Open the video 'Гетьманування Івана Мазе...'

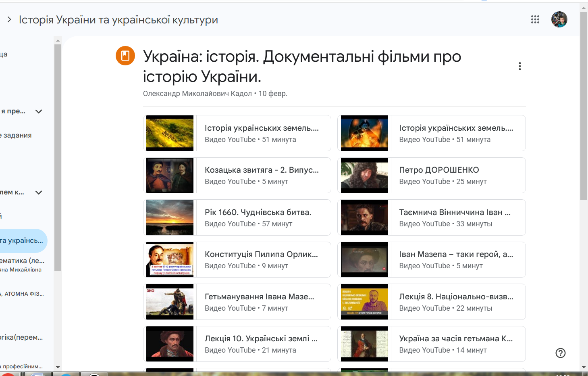[x=237, y=302]
